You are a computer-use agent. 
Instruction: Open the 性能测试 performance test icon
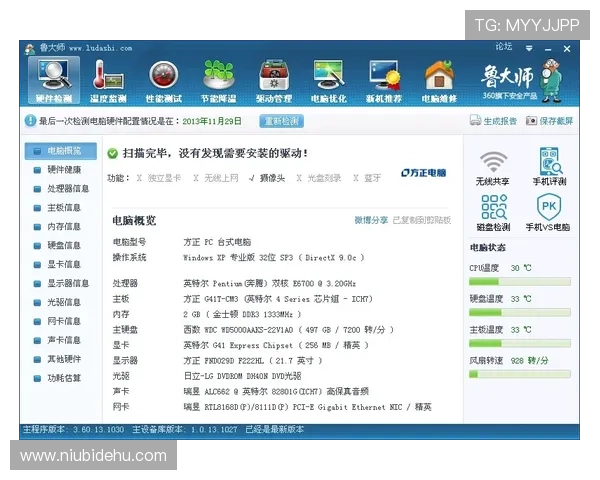(x=163, y=80)
